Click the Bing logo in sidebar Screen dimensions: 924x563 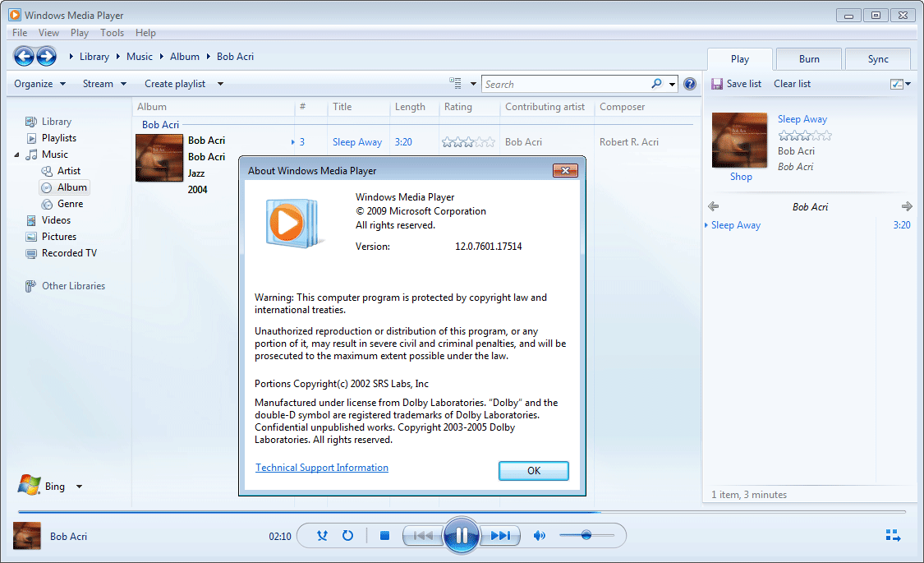click(x=29, y=485)
